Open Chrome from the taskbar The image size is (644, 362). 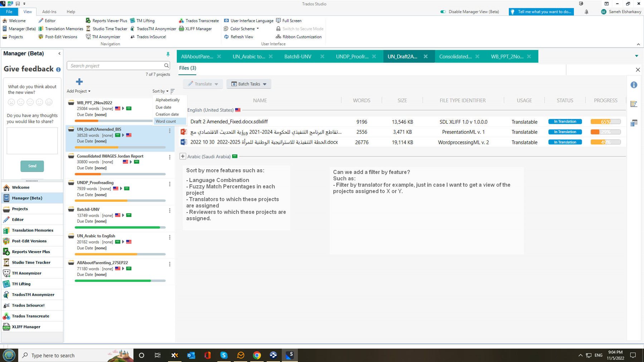[257, 355]
